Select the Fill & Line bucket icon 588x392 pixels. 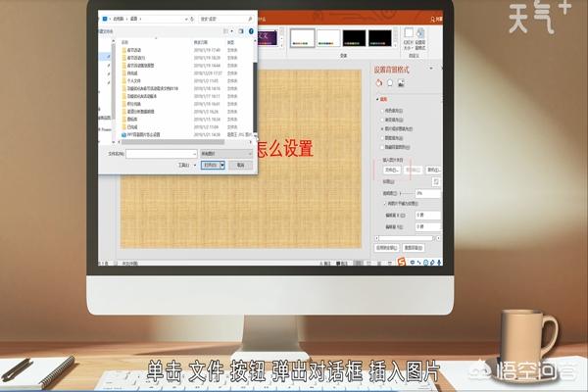[379, 83]
